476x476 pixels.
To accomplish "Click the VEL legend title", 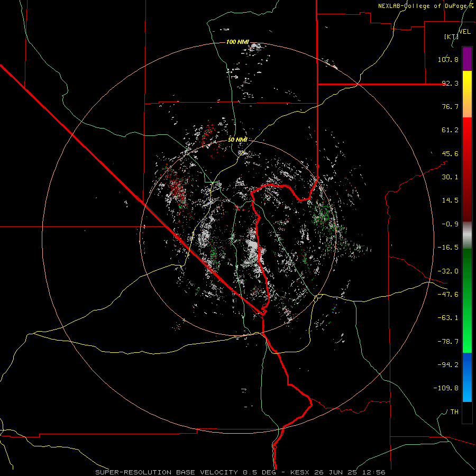I will 464,32.
